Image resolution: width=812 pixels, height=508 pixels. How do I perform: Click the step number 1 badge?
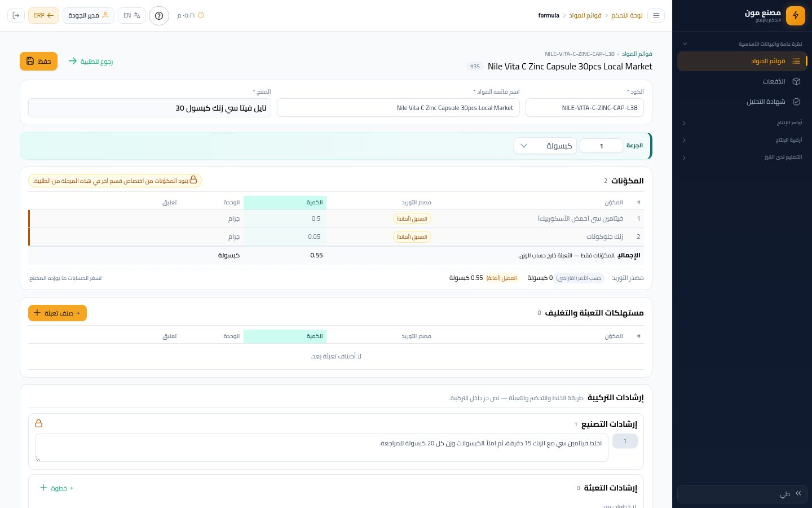[625, 441]
